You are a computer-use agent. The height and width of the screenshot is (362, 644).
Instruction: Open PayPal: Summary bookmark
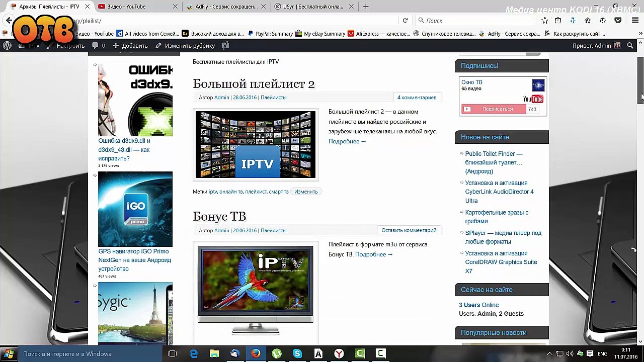pyautogui.click(x=270, y=34)
